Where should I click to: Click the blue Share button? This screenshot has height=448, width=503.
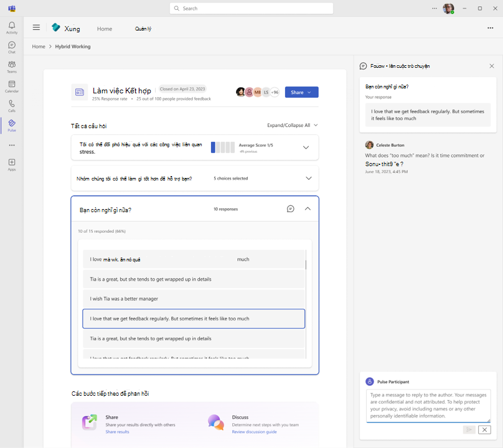(301, 92)
